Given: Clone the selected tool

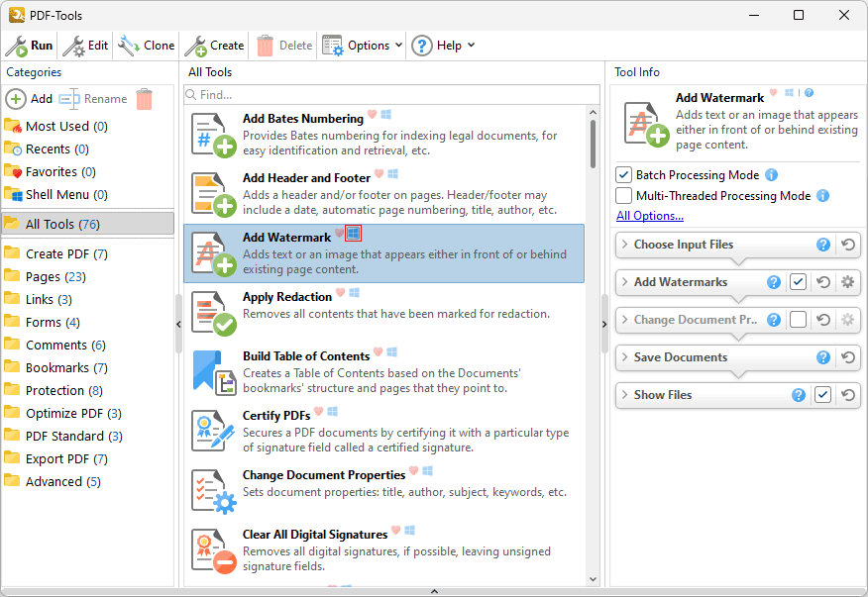Looking at the screenshot, I should click(146, 46).
